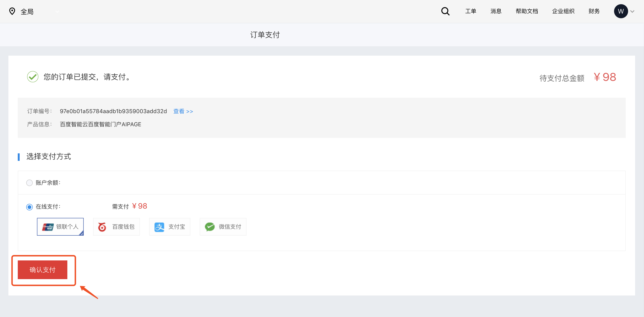Screen dimensions: 644x317
Task: Click the W user avatar
Action: tap(621, 11)
